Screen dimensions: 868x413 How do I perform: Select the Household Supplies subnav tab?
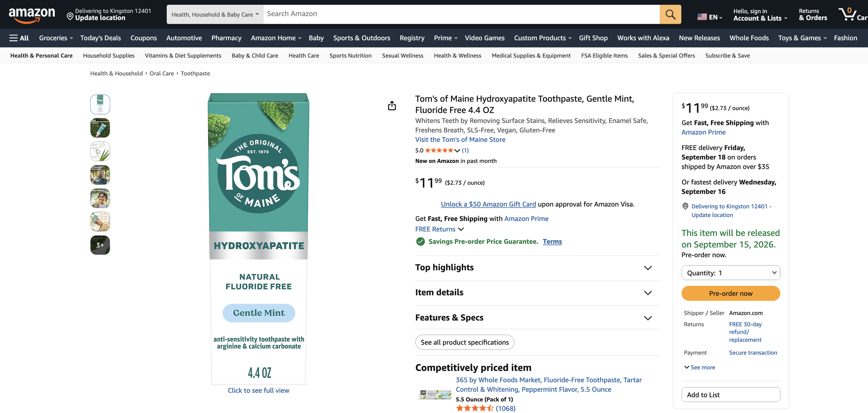[109, 56]
